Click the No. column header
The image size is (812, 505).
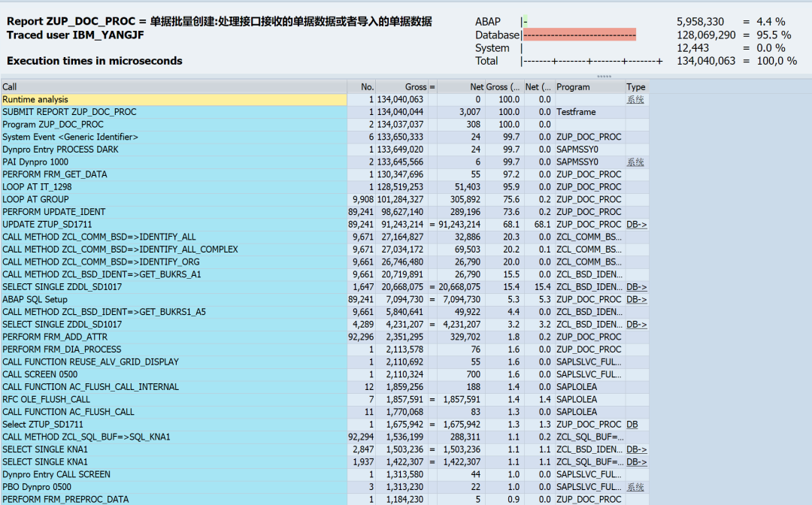tap(361, 87)
